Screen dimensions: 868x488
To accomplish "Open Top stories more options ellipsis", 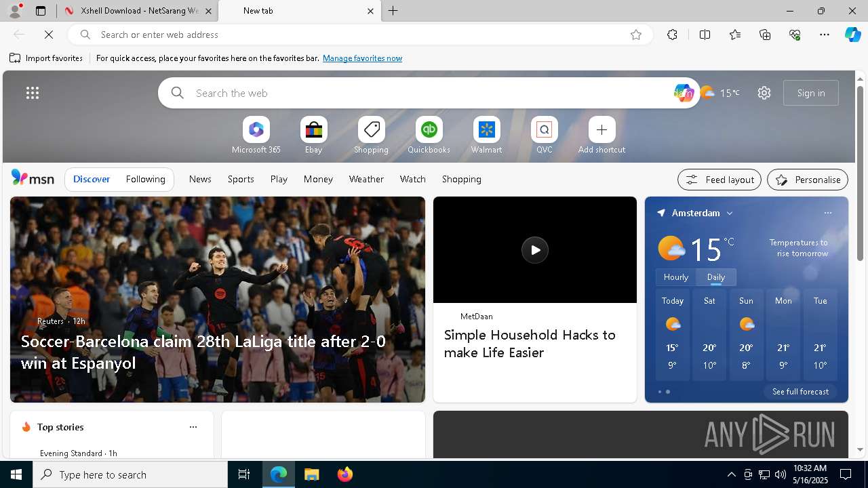I will [x=193, y=427].
